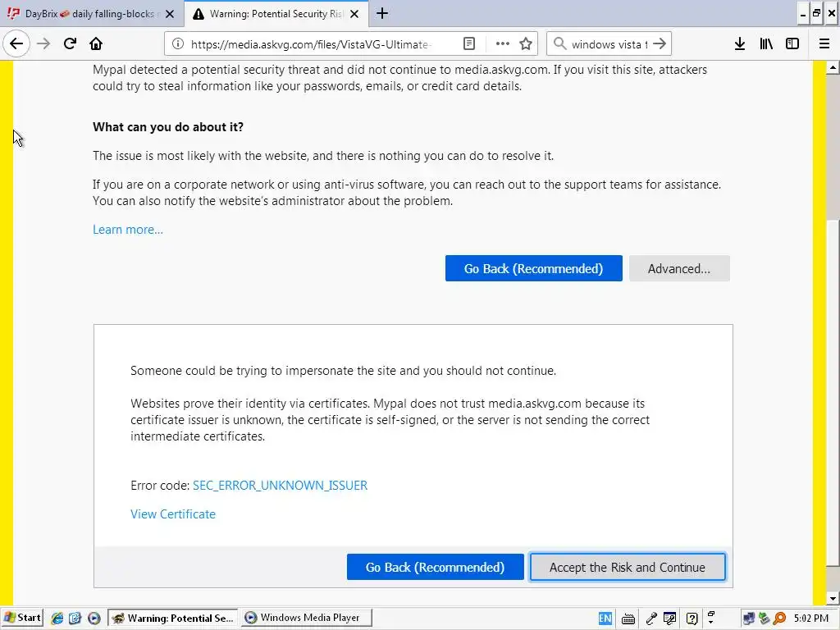This screenshot has height=630, width=840.
Task: Open the browser home page
Action: pos(96,44)
